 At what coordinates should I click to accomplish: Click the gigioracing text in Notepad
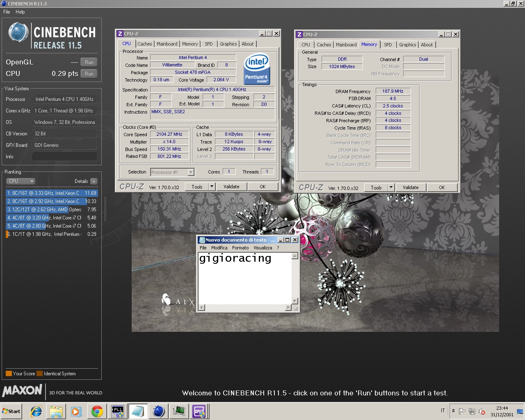(x=235, y=258)
